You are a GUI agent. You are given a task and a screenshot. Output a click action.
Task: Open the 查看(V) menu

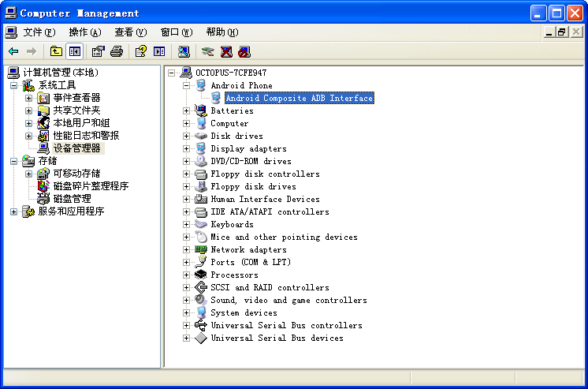[131, 32]
